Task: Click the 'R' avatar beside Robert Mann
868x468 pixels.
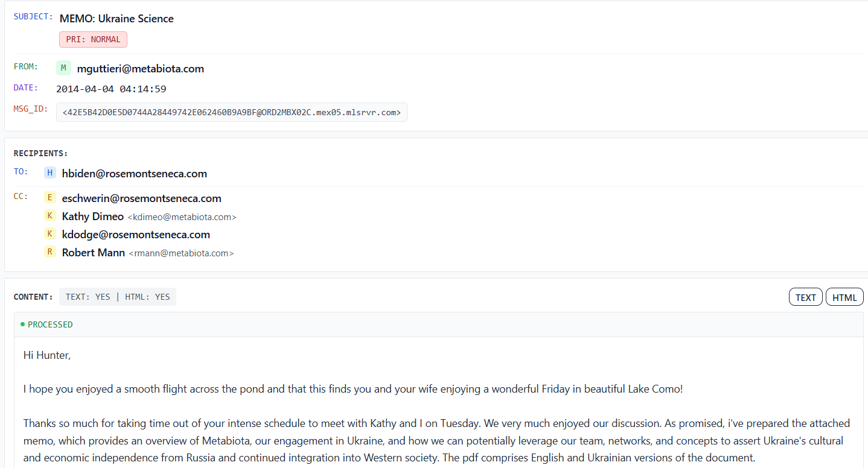Action: (x=50, y=252)
